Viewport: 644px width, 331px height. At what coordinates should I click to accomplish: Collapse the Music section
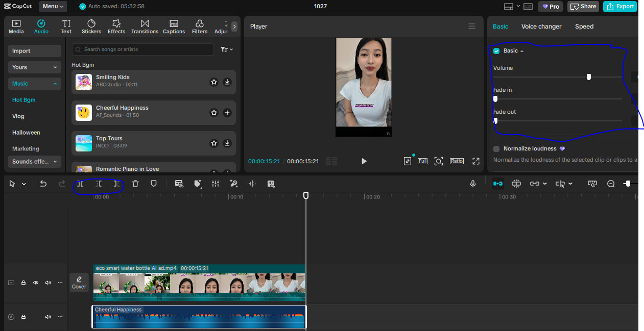point(35,84)
